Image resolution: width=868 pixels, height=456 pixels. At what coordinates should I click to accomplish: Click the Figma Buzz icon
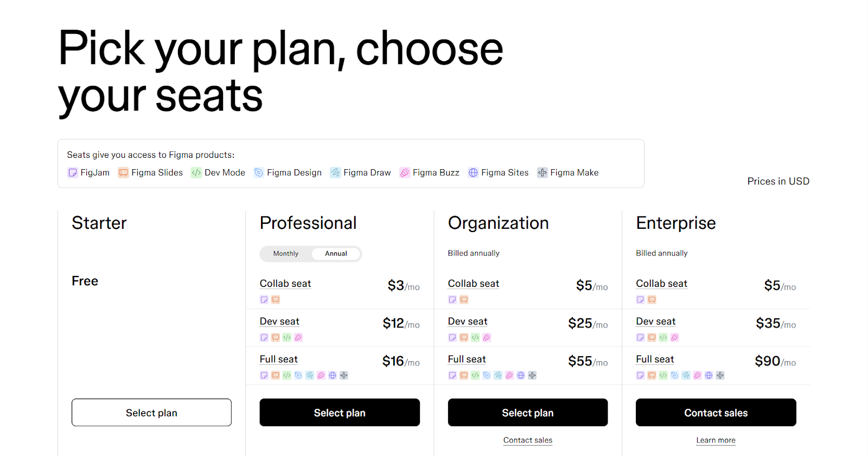coord(405,173)
